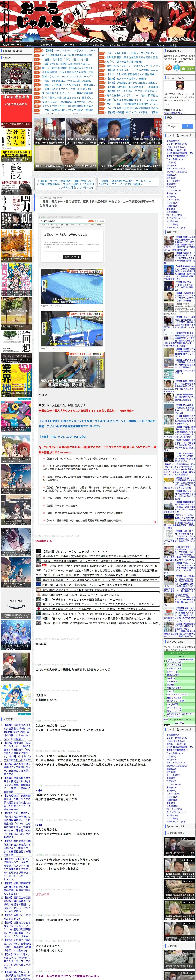Viewport: 196px width, 980px height.
Task: Open the ホロコースト解体新書 book ad
Action: (x=16, y=78)
